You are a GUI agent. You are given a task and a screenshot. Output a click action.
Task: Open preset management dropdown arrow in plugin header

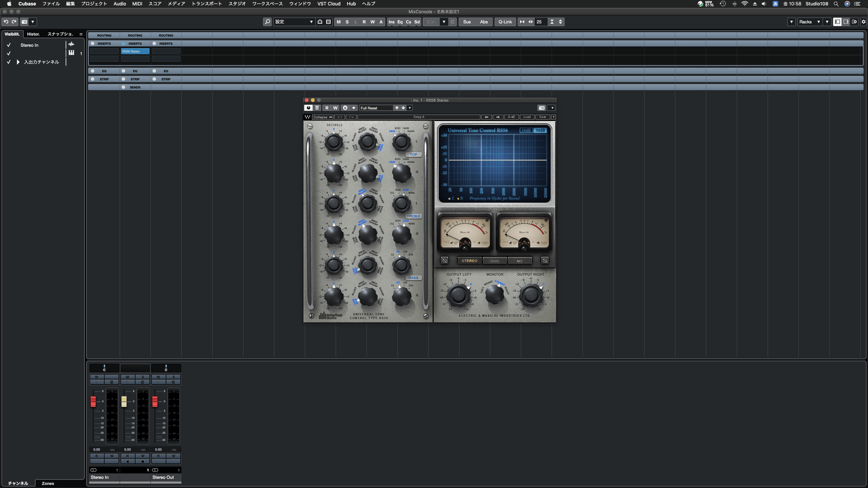[x=410, y=108]
